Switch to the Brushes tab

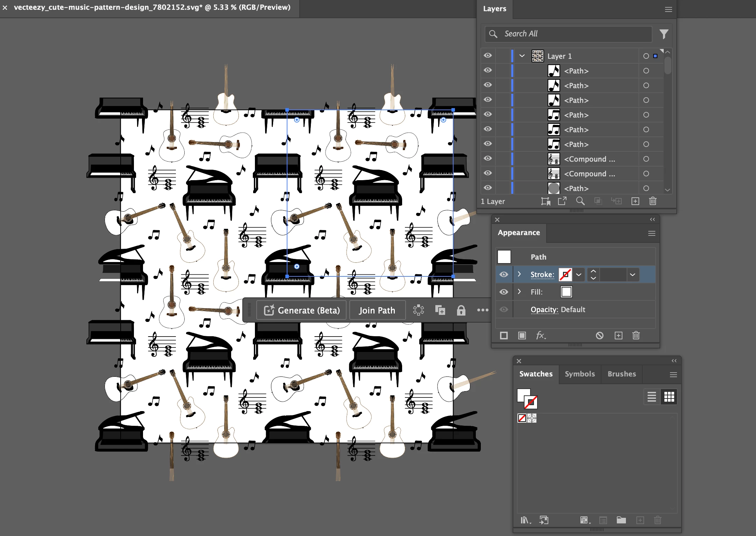coord(621,374)
